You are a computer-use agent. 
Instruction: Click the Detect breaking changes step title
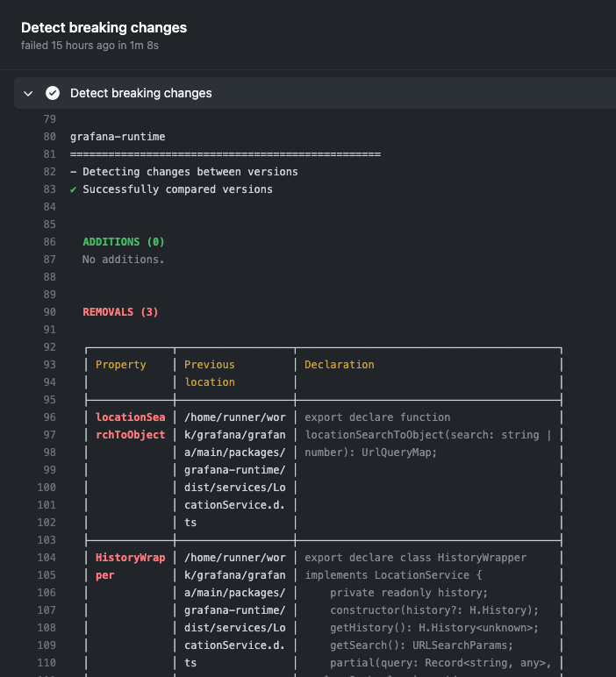140,93
